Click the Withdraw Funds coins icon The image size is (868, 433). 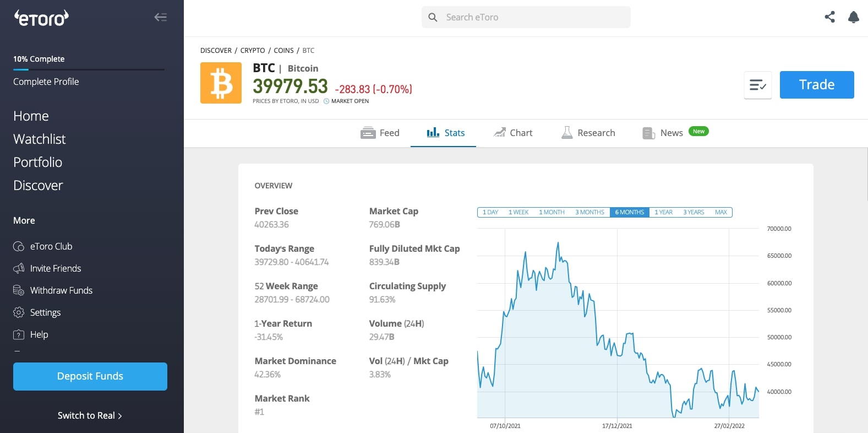tap(19, 290)
